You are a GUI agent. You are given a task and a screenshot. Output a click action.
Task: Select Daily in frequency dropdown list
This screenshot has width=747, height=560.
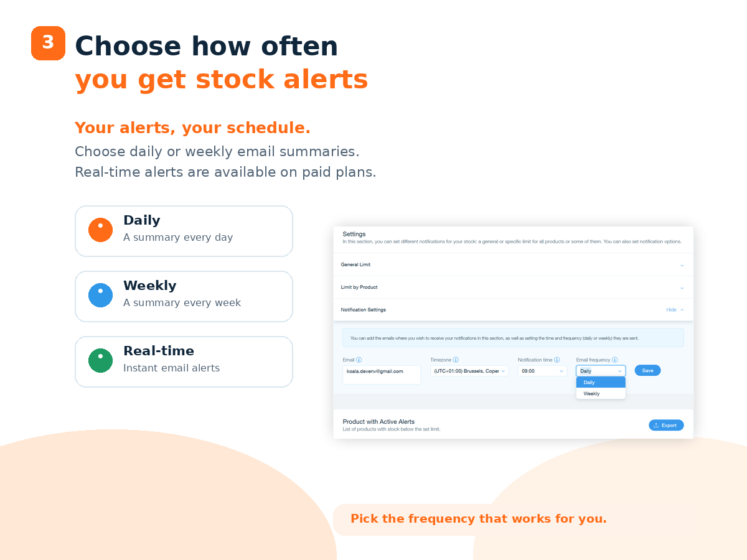coord(601,383)
